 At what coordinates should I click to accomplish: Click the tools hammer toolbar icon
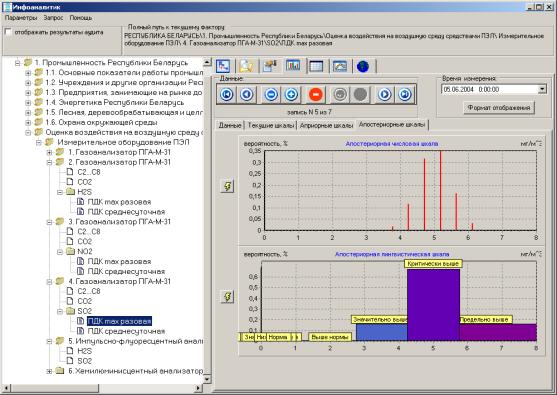click(x=270, y=66)
